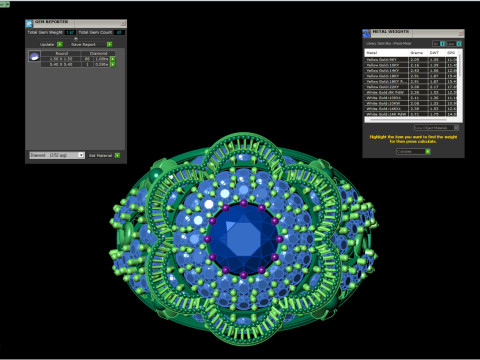This screenshot has width=480, height=360.
Task: Click the Total Gem Count value field
Action: click(x=119, y=32)
